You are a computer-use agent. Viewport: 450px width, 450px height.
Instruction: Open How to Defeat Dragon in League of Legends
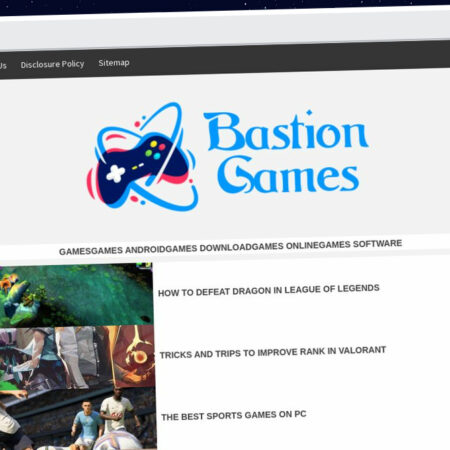(x=269, y=290)
